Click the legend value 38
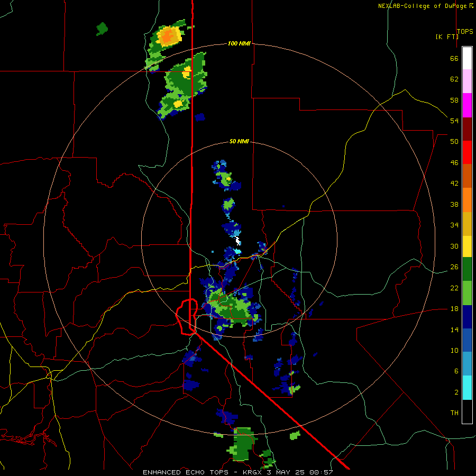This screenshot has width=476, height=476. click(x=454, y=204)
